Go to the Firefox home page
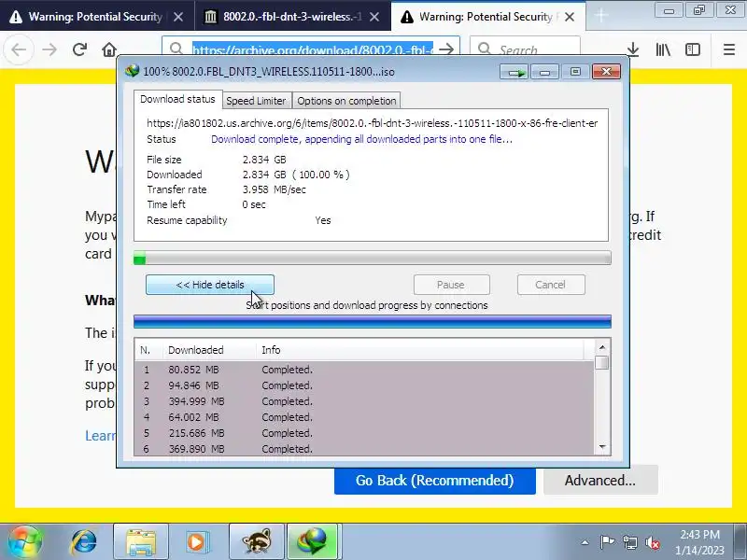The image size is (747, 560). pos(109,49)
